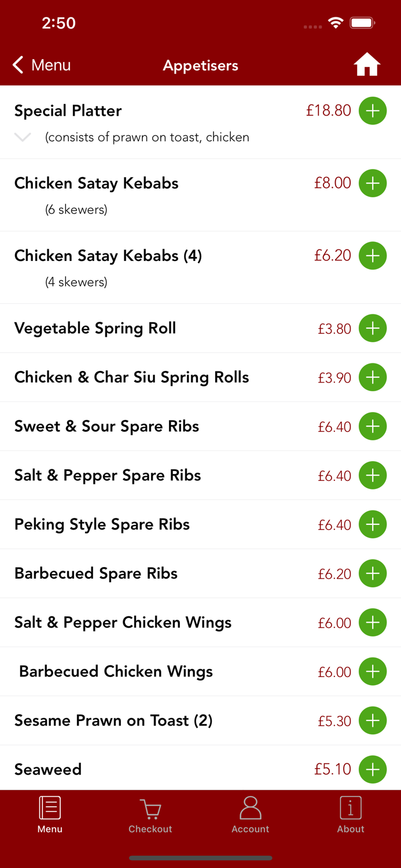The width and height of the screenshot is (401, 868).
Task: Add Chicken Satay Kebabs (6 skewers)
Action: click(373, 183)
